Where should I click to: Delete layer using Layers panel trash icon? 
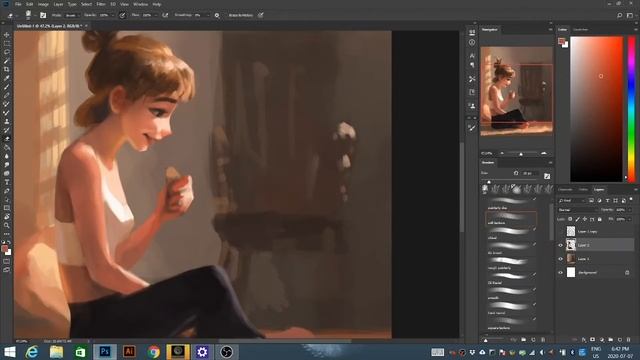(x=628, y=340)
